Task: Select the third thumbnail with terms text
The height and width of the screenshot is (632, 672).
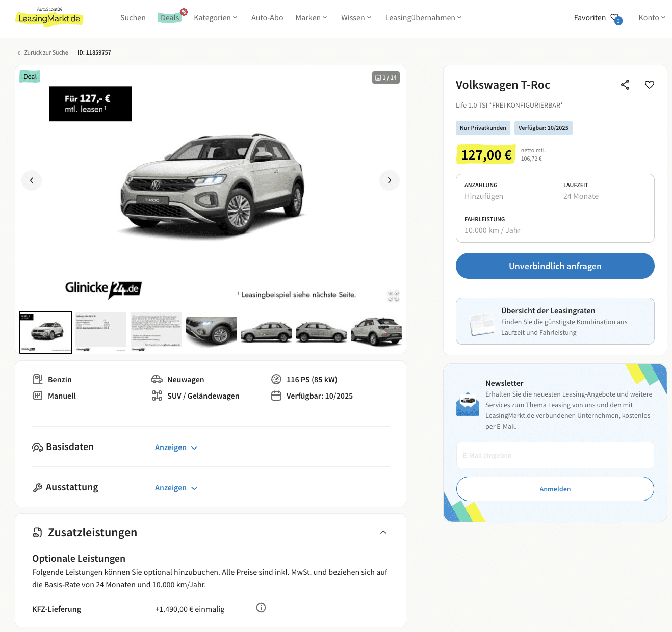Action: [x=156, y=332]
